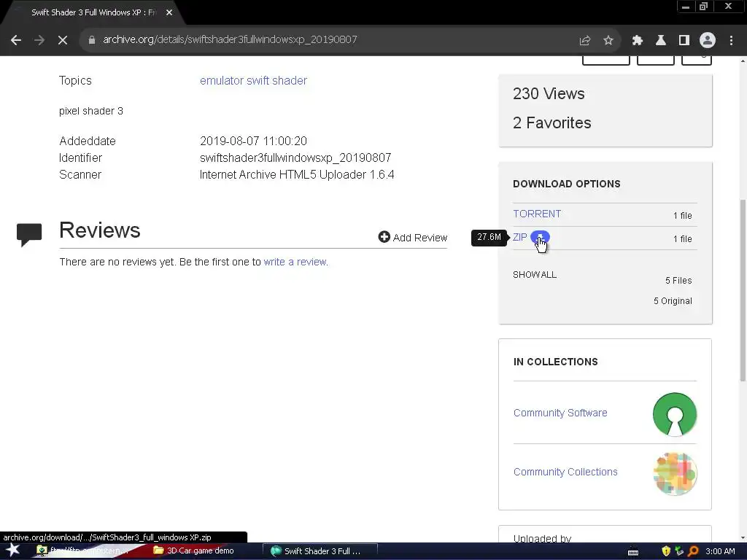This screenshot has height=560, width=747.
Task: Select the Swift Shader 3 Full Windows XP tab
Action: pyautogui.click(x=93, y=13)
